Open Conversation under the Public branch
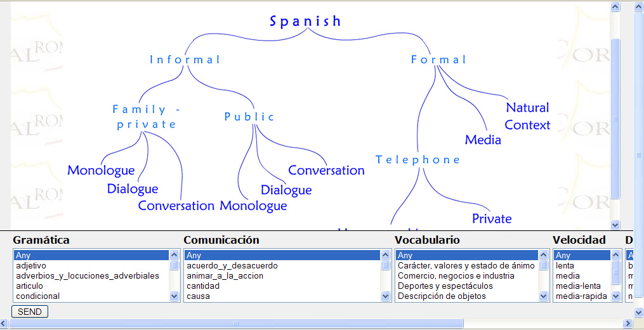 [x=326, y=170]
